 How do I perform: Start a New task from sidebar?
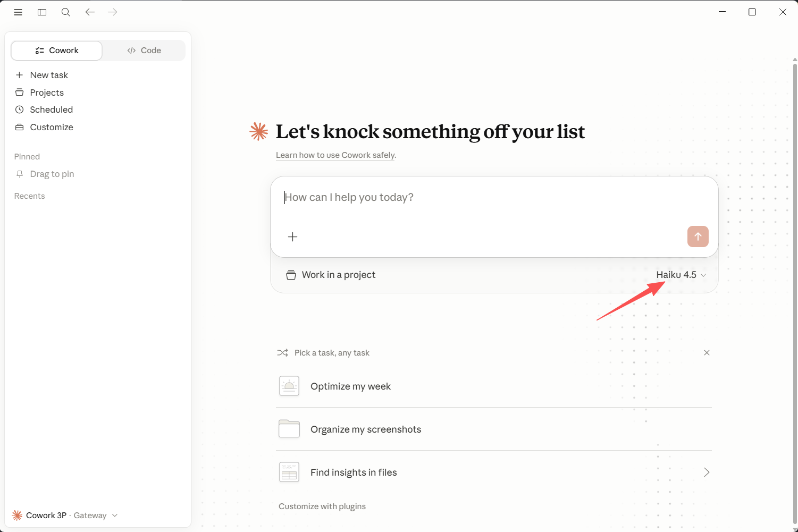pos(41,75)
